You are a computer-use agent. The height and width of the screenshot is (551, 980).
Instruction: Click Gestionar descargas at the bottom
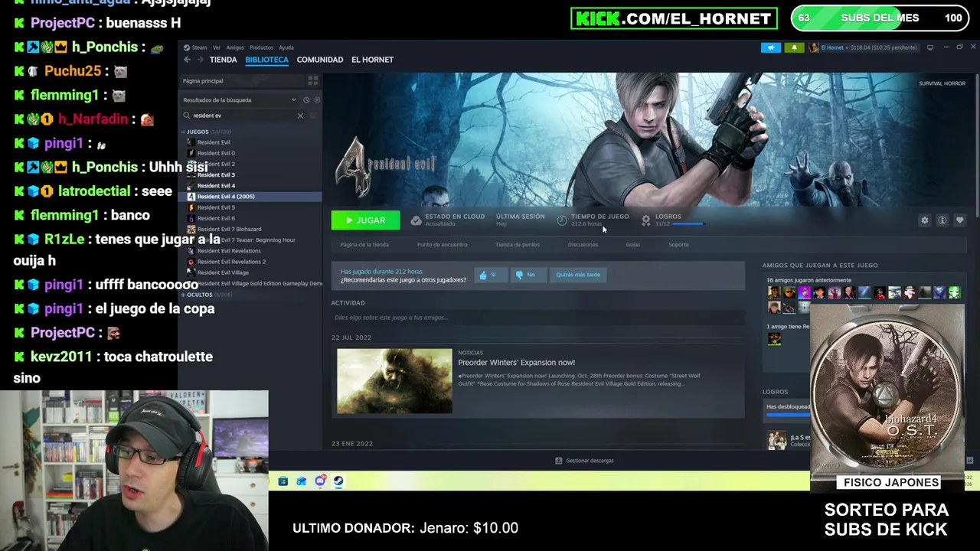click(584, 461)
